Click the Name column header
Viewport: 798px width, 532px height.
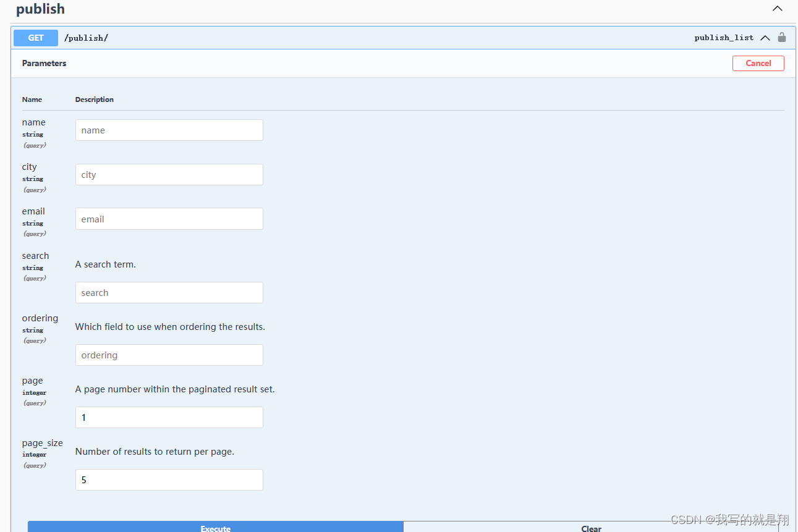(x=32, y=99)
